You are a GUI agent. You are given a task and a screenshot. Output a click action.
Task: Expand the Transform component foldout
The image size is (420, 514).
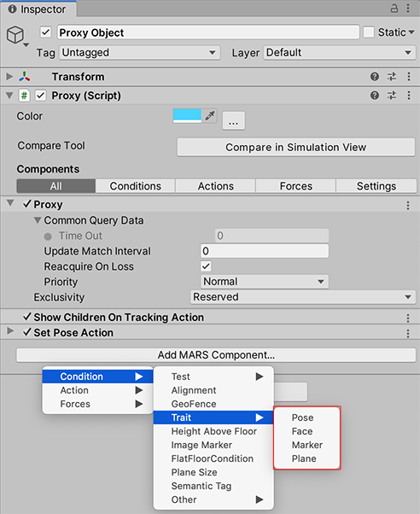pyautogui.click(x=9, y=77)
